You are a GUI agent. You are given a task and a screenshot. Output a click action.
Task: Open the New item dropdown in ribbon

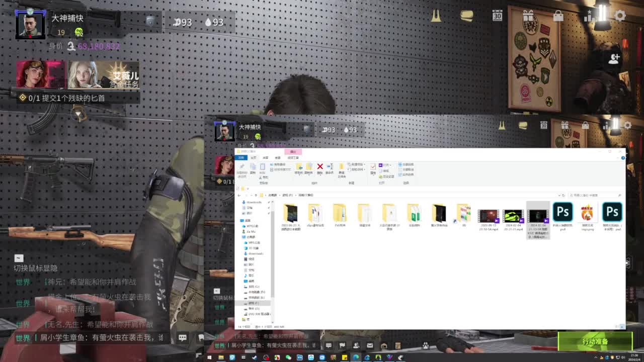[356, 164]
